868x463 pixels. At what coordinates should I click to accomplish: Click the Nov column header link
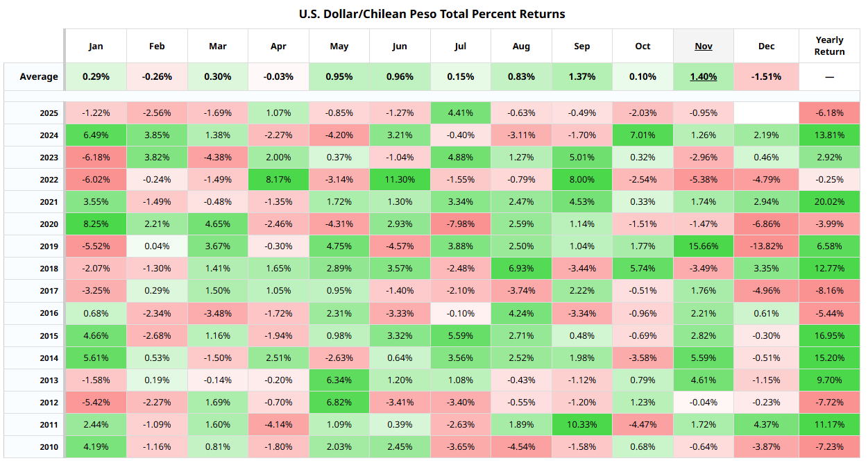[x=704, y=46]
